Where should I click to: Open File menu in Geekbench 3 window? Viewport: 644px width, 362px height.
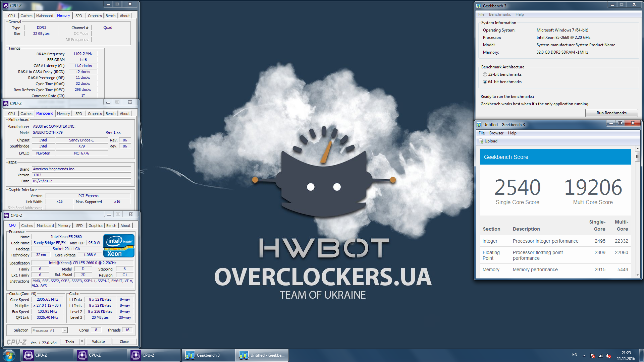click(x=481, y=14)
